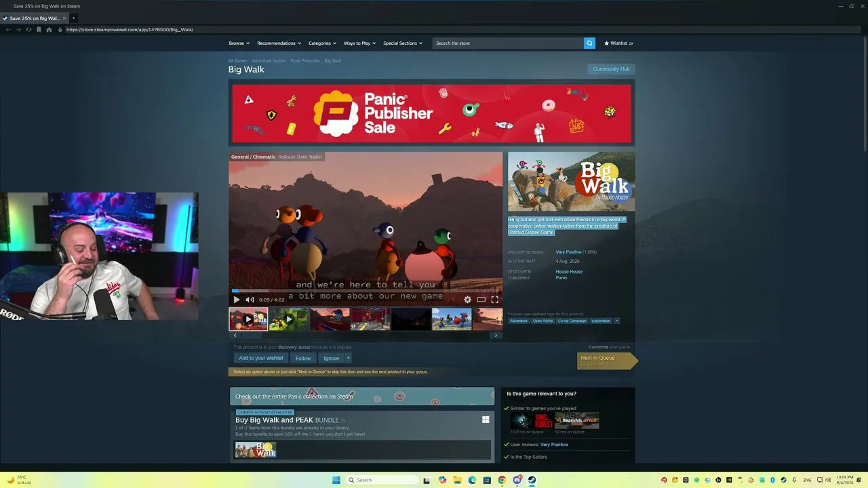This screenshot has height=488, width=868.
Task: Open the Ignore options dropdown arrow
Action: 349,358
